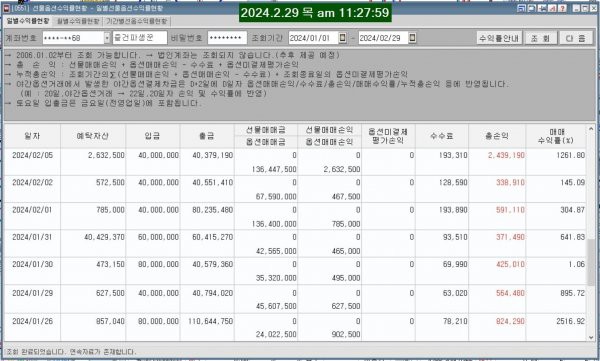Click the 수익률안내 button
Image resolution: width=600 pixels, height=361 pixels.
click(499, 38)
